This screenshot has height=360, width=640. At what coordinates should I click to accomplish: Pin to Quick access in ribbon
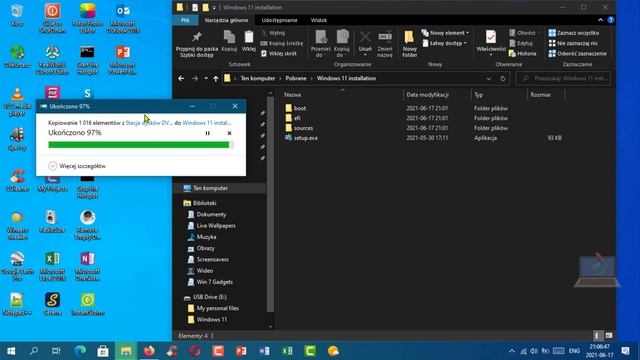pos(197,44)
